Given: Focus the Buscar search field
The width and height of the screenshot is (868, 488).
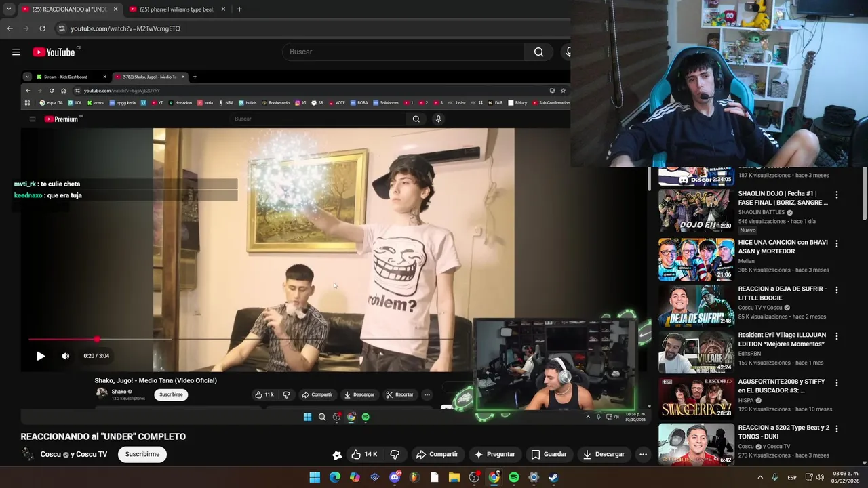Looking at the screenshot, I should click(403, 52).
